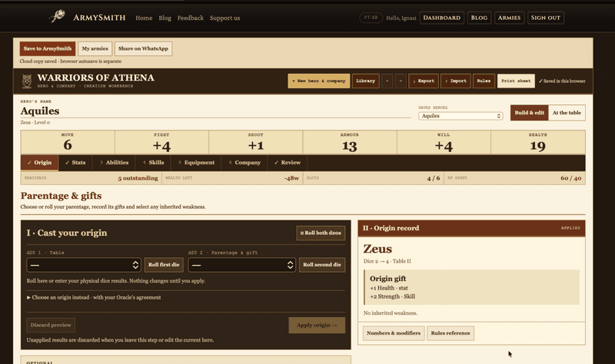Image resolution: width=615 pixels, height=364 pixels.
Task: Click the Move stat value 6
Action: (x=68, y=145)
